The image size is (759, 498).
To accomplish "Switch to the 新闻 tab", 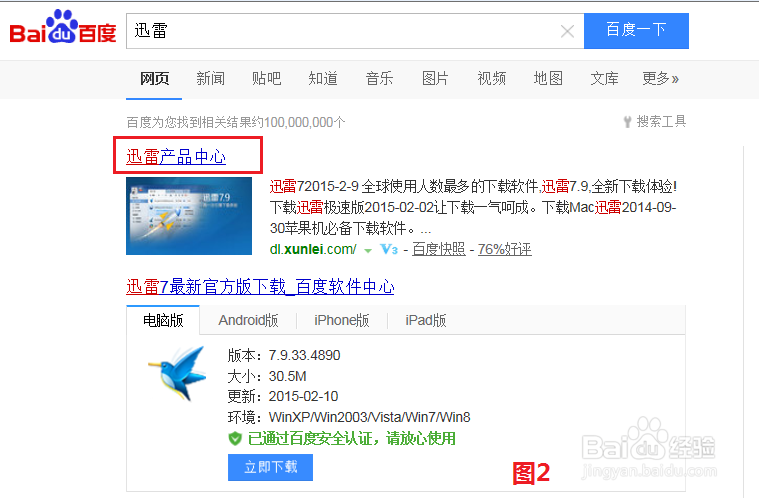I will tap(210, 78).
